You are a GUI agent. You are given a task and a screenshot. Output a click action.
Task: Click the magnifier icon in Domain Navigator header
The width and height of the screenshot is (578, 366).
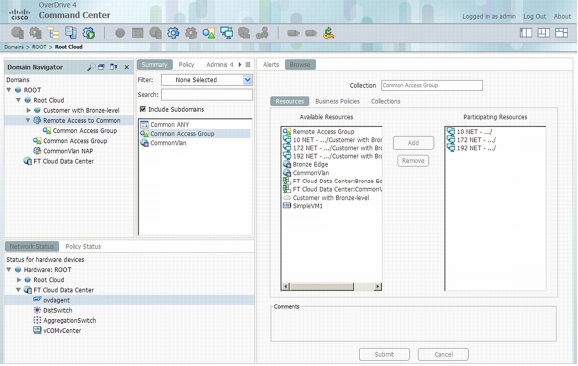click(x=91, y=67)
